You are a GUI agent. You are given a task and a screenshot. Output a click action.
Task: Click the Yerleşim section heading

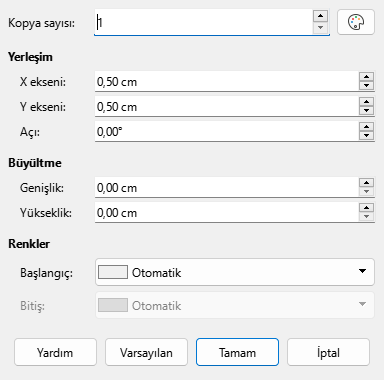click(x=30, y=57)
